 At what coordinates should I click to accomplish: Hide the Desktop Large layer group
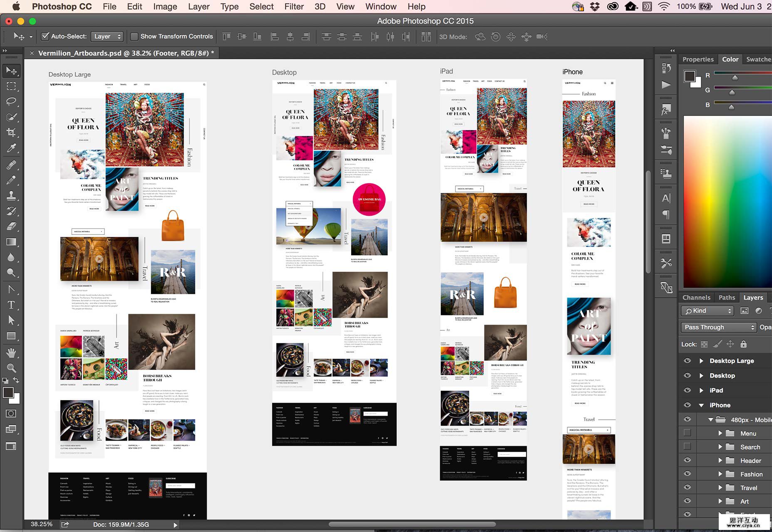click(x=687, y=361)
